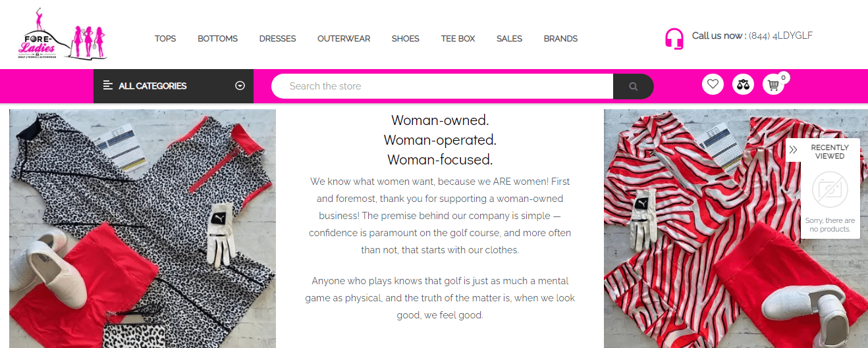The image size is (868, 348).
Task: Browse the Brands menu item
Action: (x=560, y=39)
